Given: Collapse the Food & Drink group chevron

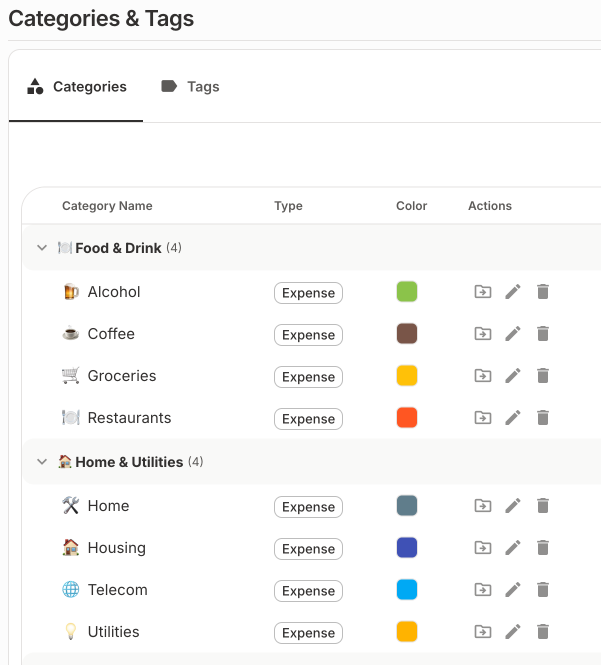Looking at the screenshot, I should (x=42, y=248).
